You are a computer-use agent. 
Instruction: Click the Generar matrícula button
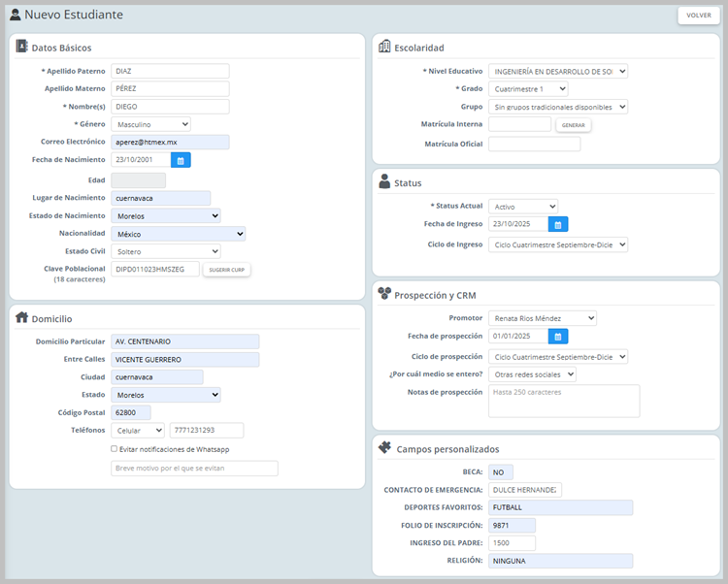[573, 125]
